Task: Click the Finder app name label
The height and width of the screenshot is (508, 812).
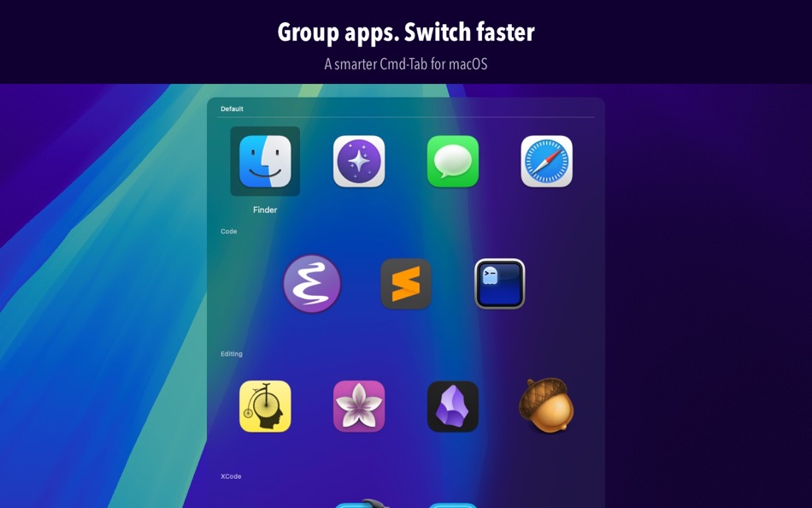Action: click(x=264, y=210)
